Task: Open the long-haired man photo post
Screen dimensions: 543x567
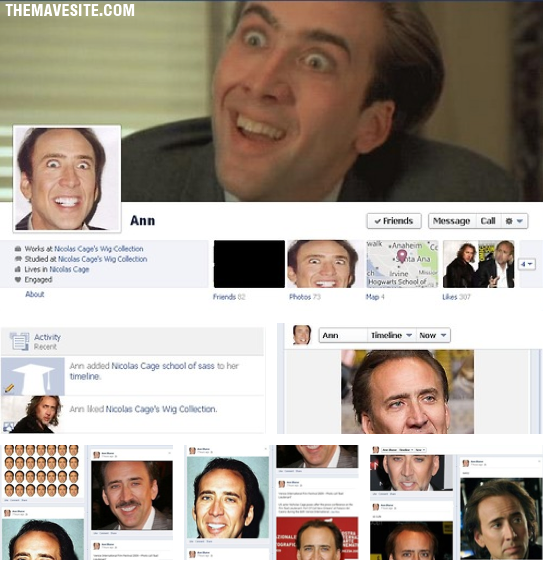Action: pyautogui.click(x=501, y=519)
